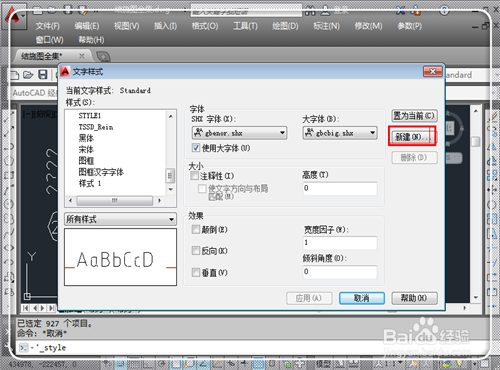This screenshot has width=500, height=370.
Task: Click the Open folder icon in the standard toolbar
Action: click(28, 75)
